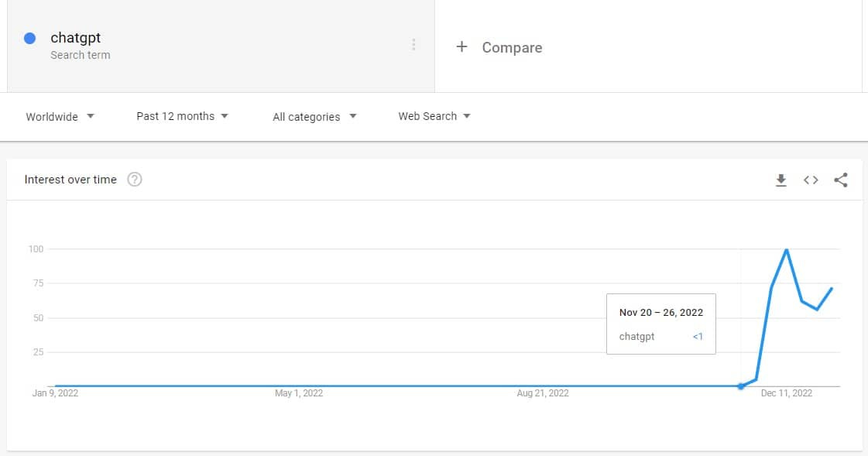868x456 pixels.
Task: Select the chatgpt search term card
Action: 155,45
